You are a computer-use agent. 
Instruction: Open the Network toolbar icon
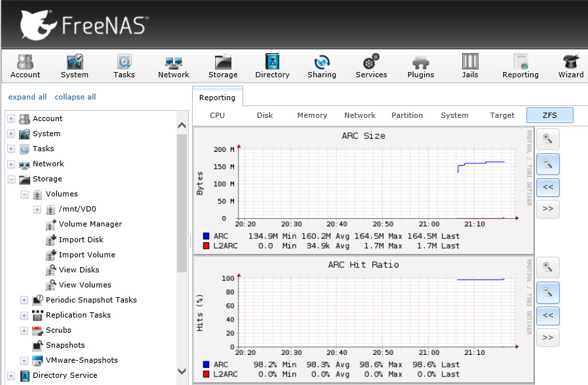174,66
